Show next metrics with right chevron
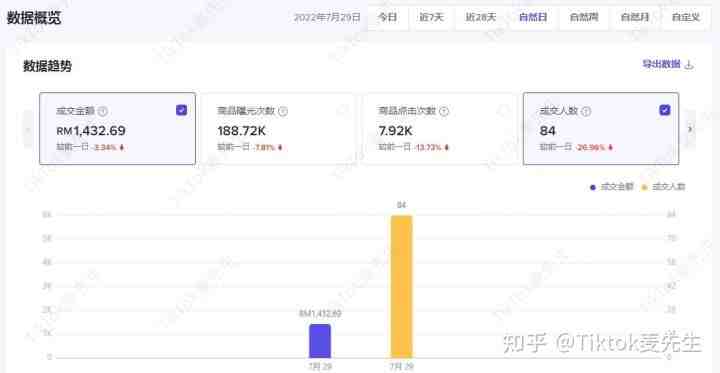The image size is (720, 373). (690, 129)
